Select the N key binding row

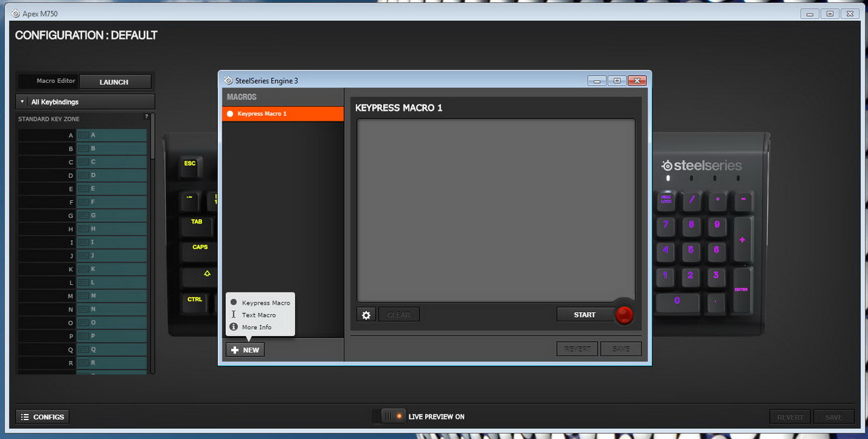(x=82, y=309)
